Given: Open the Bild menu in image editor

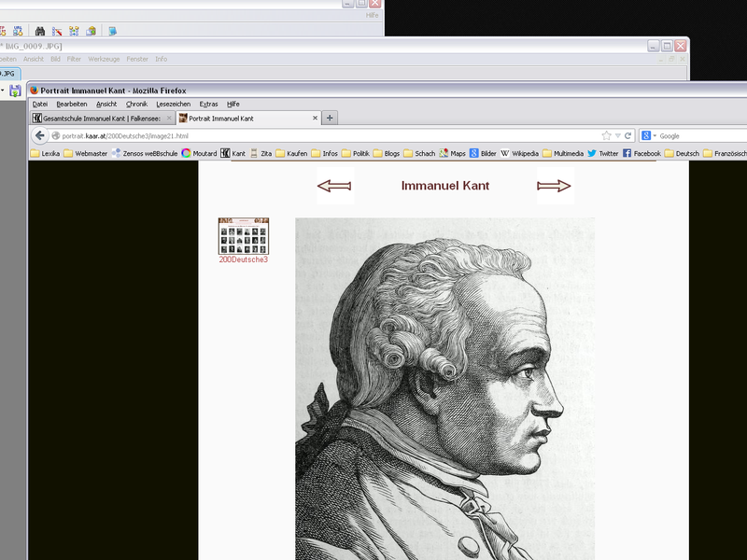Looking at the screenshot, I should (x=55, y=59).
